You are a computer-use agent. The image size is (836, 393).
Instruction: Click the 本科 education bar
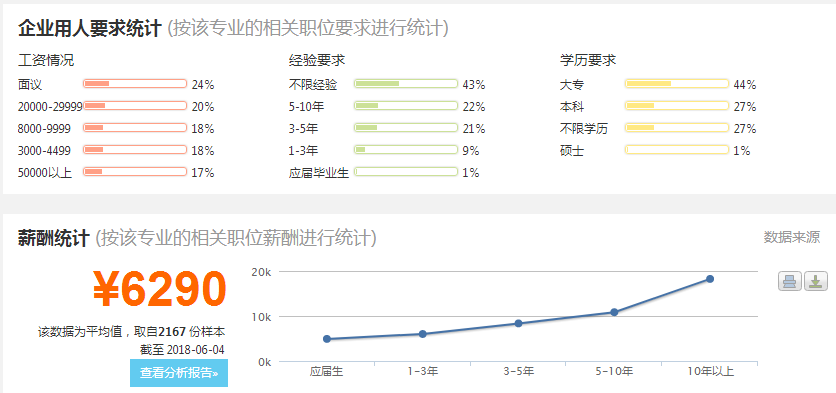677,106
